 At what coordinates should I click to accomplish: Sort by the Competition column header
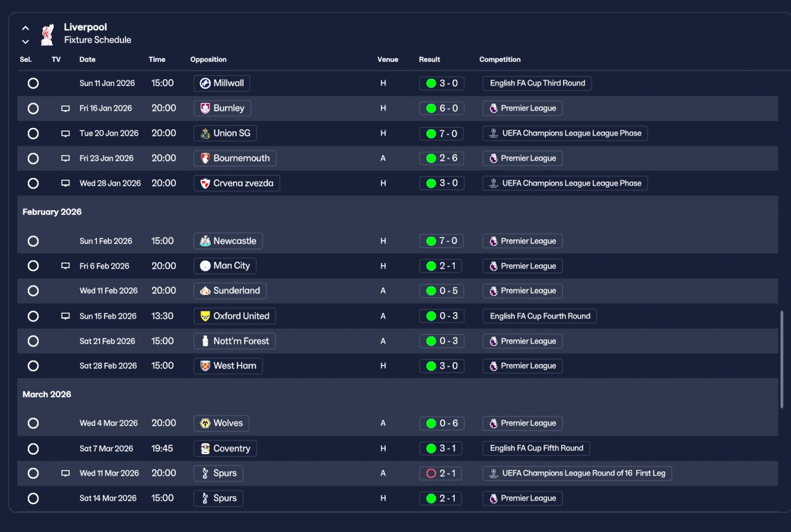point(500,60)
